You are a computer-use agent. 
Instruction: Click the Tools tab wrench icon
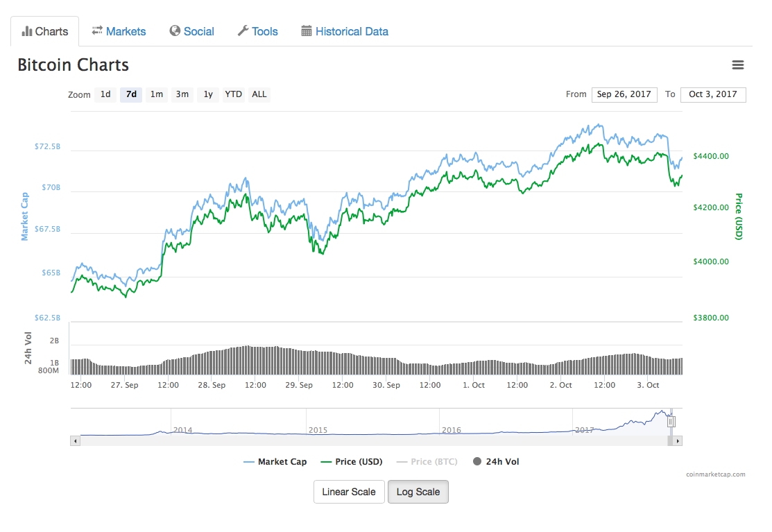pyautogui.click(x=243, y=31)
